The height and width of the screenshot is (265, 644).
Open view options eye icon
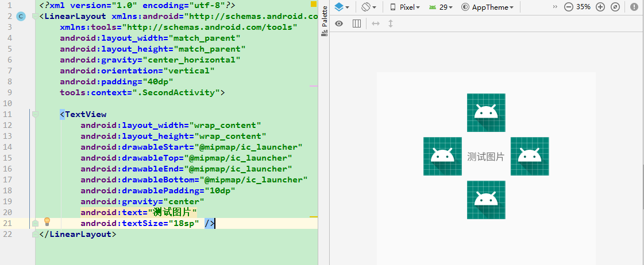[339, 24]
